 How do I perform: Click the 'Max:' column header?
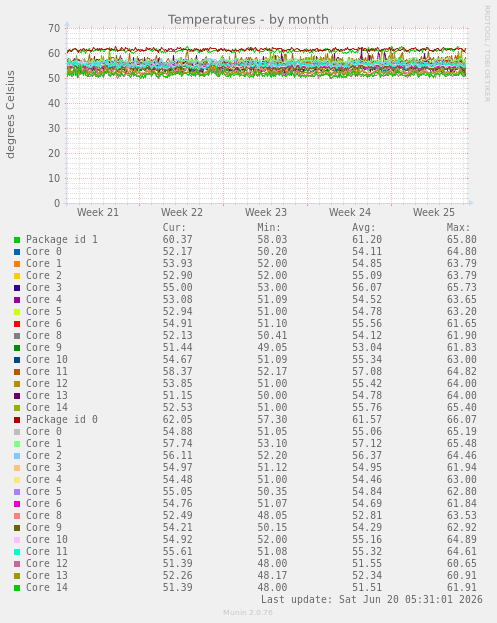pyautogui.click(x=458, y=228)
